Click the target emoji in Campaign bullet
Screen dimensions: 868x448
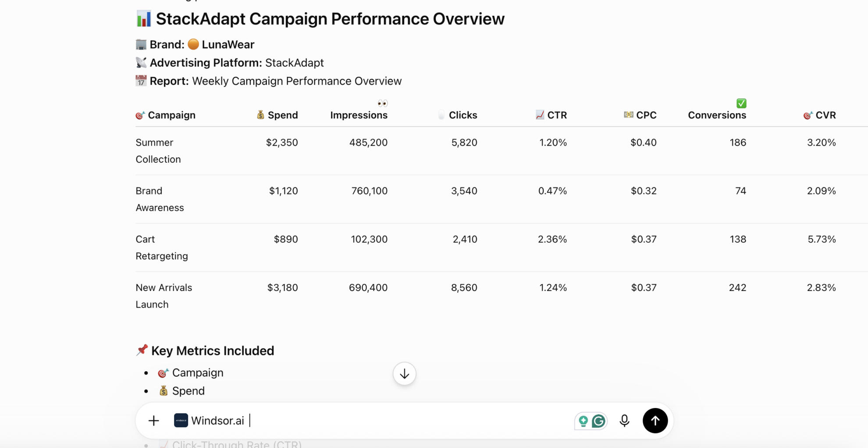click(x=163, y=373)
